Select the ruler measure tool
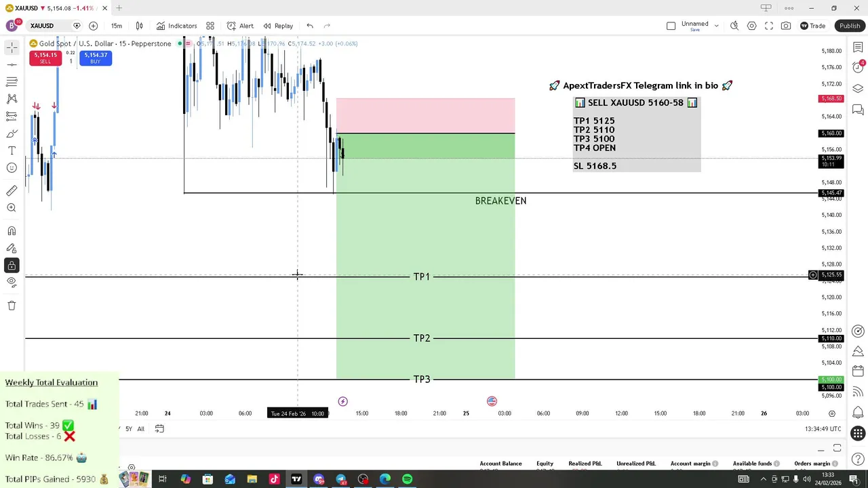This screenshot has width=868, height=488. [12, 191]
